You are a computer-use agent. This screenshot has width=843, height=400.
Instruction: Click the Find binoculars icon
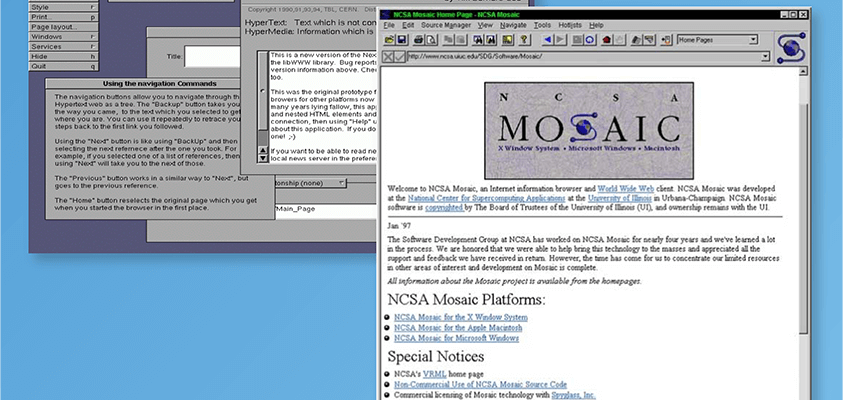point(476,40)
